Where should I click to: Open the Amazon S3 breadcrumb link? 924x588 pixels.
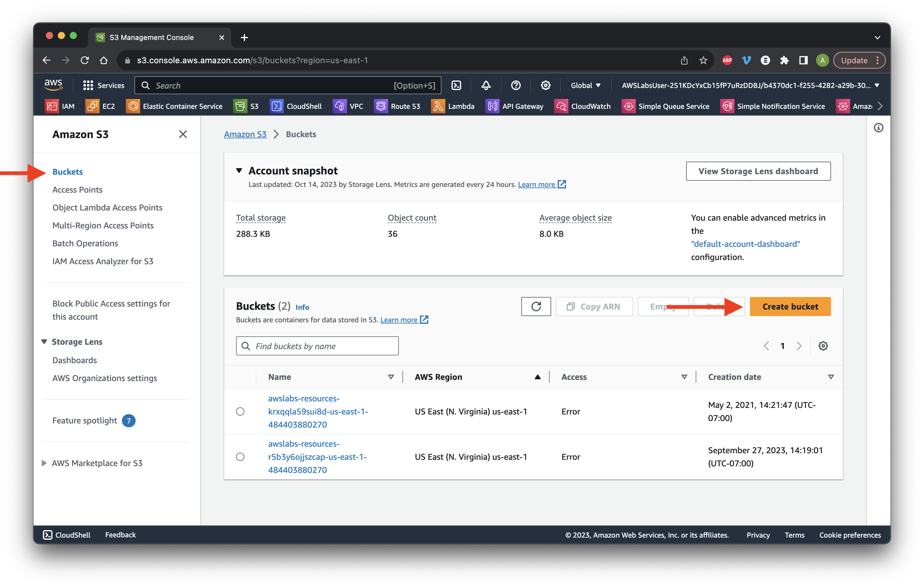[245, 134]
